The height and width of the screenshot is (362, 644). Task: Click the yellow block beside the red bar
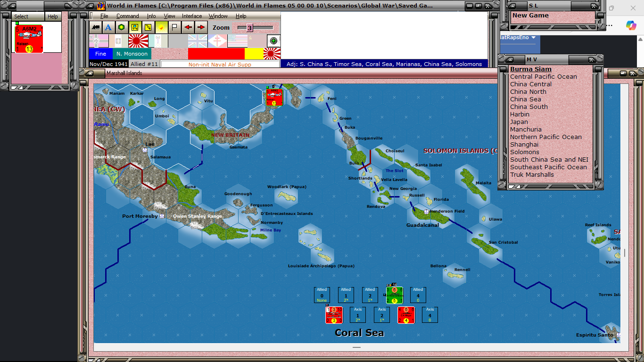pos(254,54)
